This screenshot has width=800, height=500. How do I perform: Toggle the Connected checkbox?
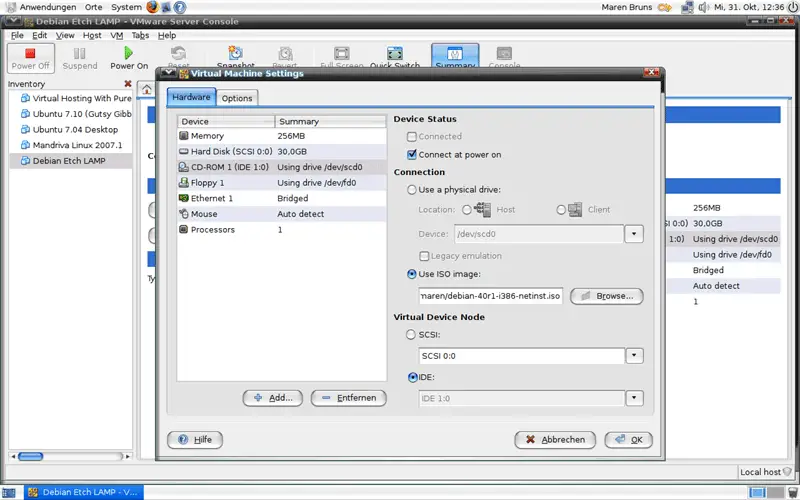[412, 137]
